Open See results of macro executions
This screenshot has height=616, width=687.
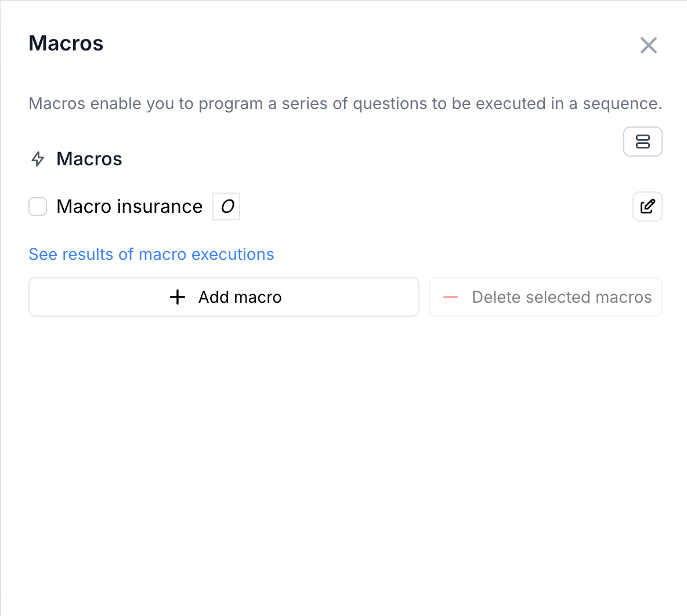click(x=151, y=254)
